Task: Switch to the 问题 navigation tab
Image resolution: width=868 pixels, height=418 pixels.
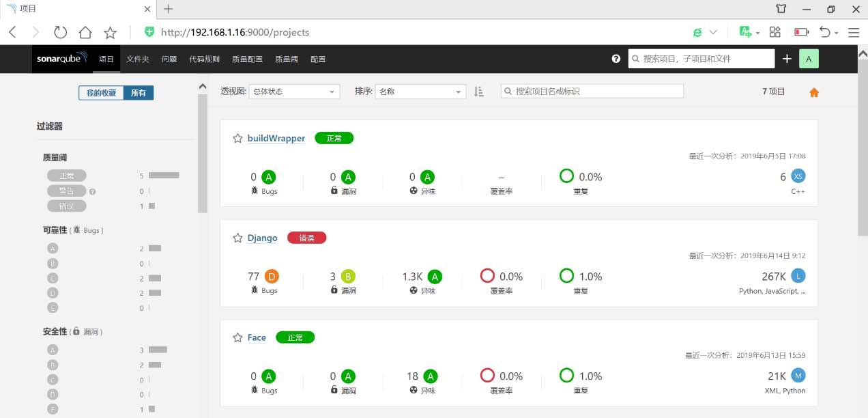Action: (169, 59)
